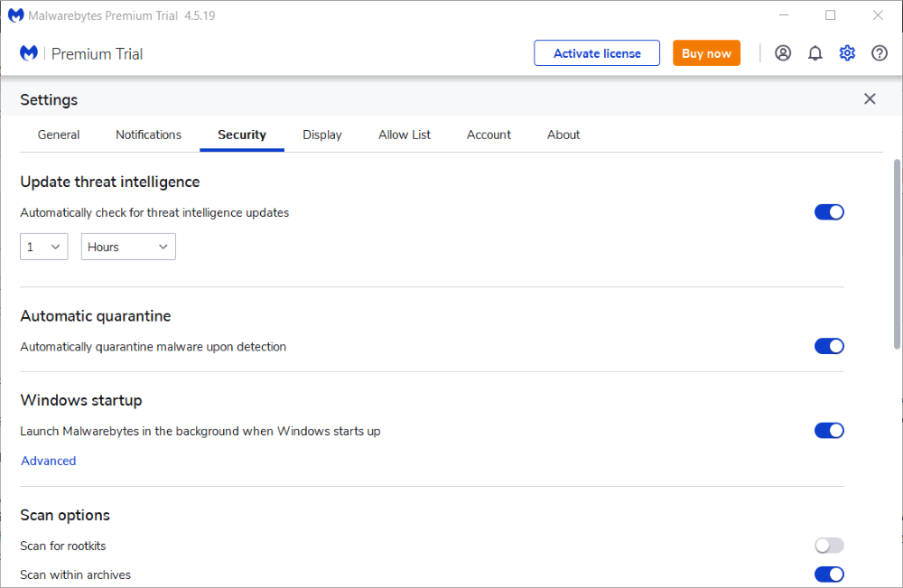Toggle automatic malware quarantine off
This screenshot has height=588, width=903.
coord(829,346)
